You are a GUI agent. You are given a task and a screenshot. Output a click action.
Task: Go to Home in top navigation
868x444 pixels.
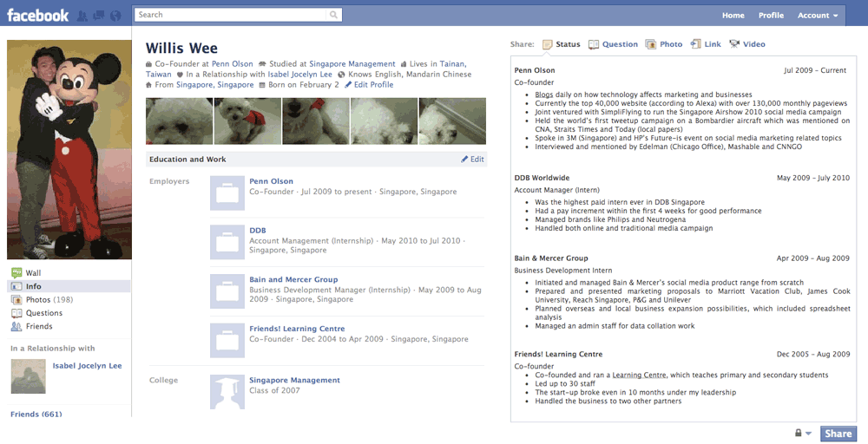coord(733,16)
